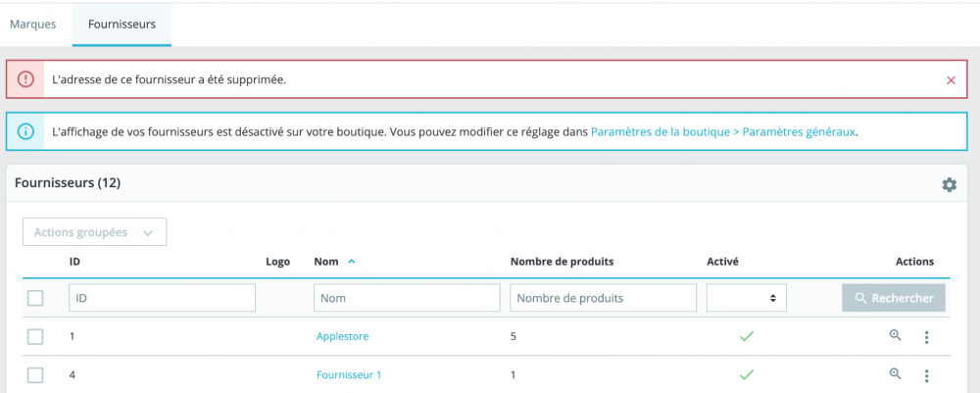Check the box for the Applestore row
980x393 pixels.
(35, 336)
